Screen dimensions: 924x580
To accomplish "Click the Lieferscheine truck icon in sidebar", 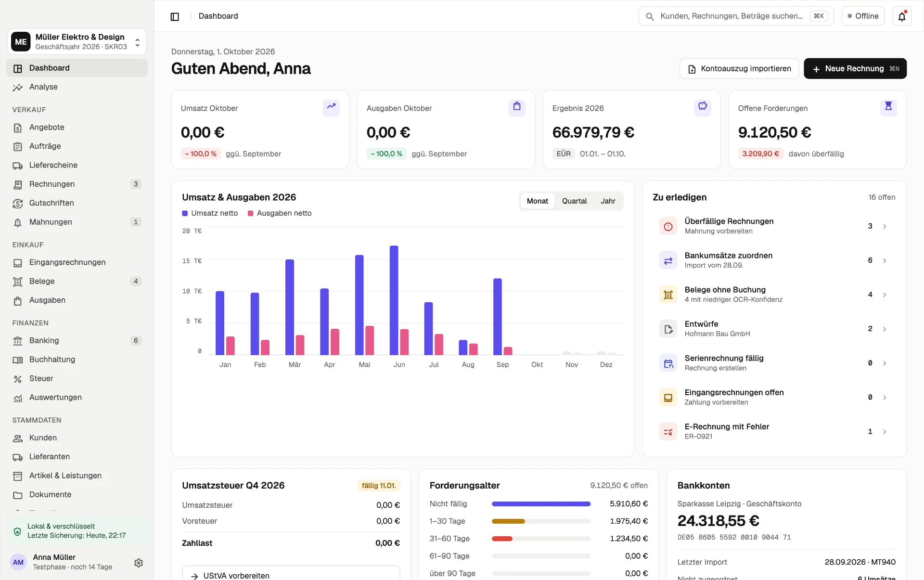I will coord(18,165).
